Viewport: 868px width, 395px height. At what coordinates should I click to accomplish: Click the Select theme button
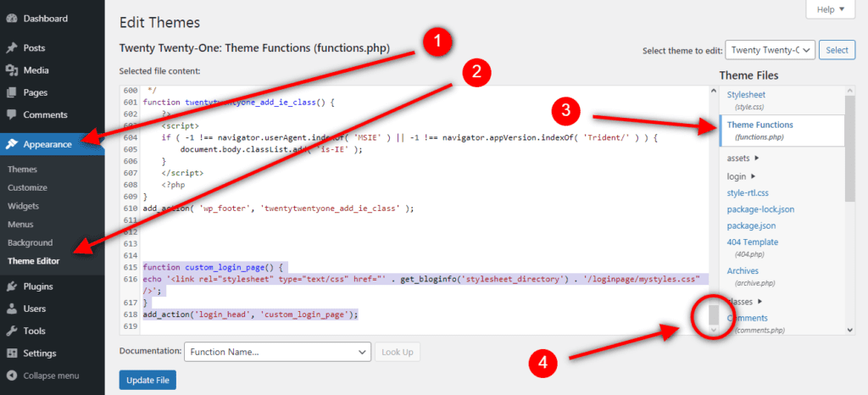tap(837, 50)
